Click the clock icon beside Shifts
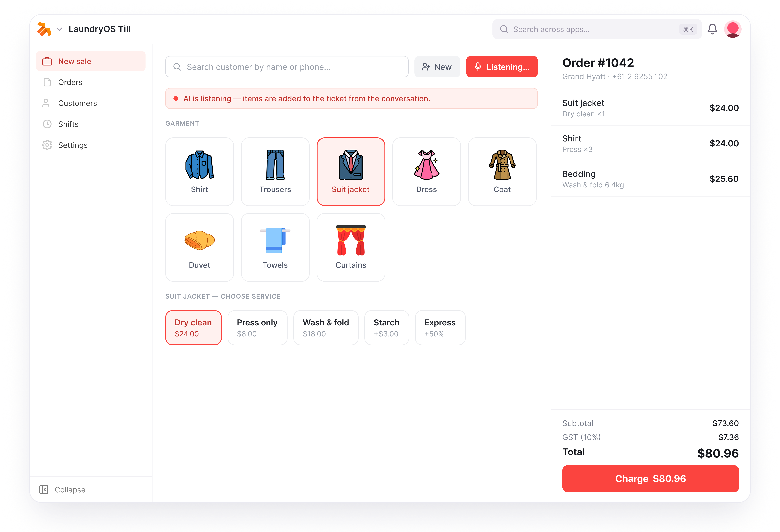This screenshot has height=532, width=780. (47, 124)
